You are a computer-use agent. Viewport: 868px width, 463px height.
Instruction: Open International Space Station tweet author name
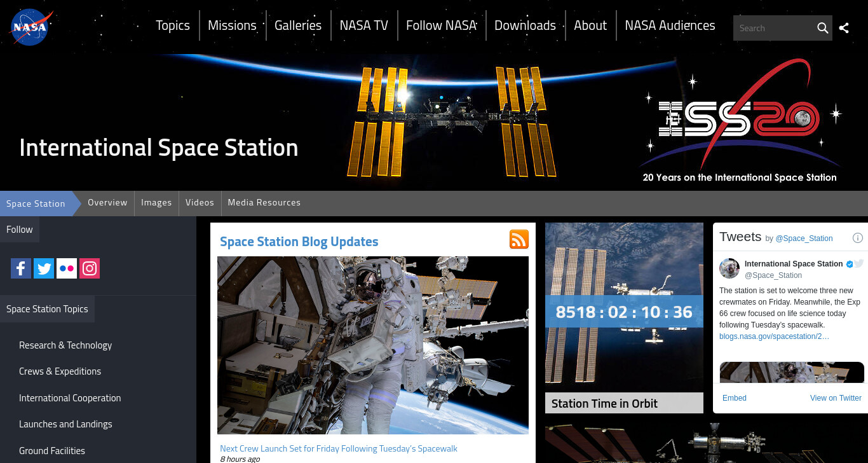coord(794,264)
